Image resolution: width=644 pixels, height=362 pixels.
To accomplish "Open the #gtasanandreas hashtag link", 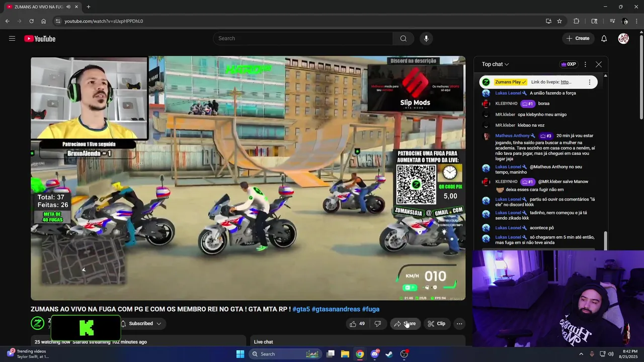I will (x=336, y=309).
